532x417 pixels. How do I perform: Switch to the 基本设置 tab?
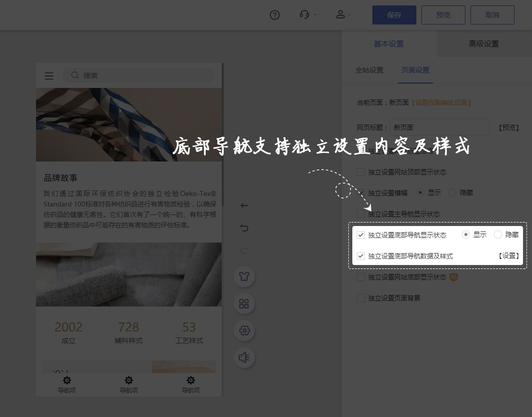click(x=389, y=43)
